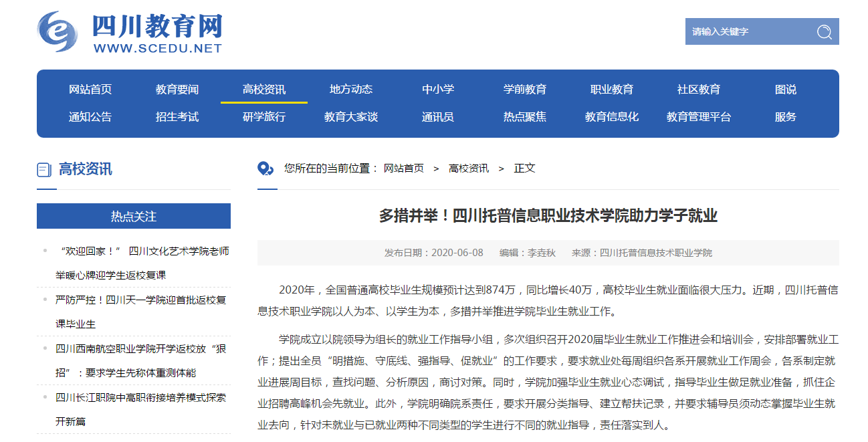Click the 高校资讯 sidebar document icon
This screenshot has height=442, width=868.
pyautogui.click(x=44, y=170)
